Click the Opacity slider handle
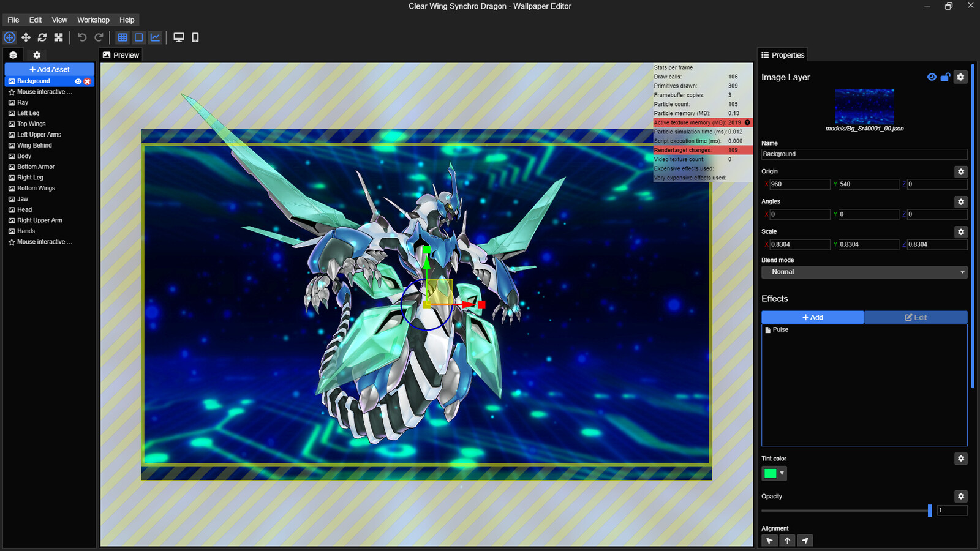Screen dimensions: 980x551 point(930,511)
